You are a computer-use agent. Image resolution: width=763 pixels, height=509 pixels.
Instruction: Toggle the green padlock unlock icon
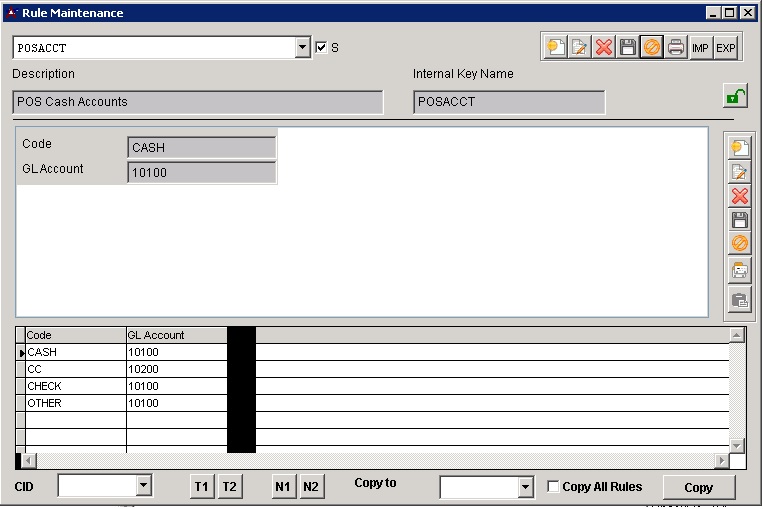[x=735, y=97]
